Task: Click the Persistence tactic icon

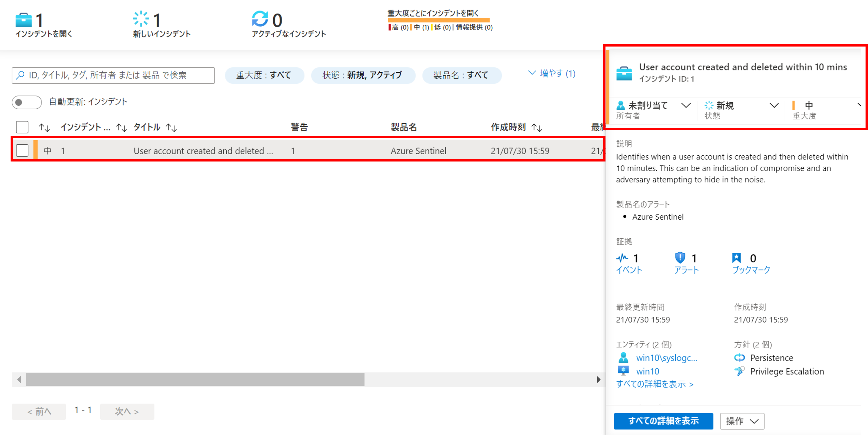Action: (x=739, y=357)
